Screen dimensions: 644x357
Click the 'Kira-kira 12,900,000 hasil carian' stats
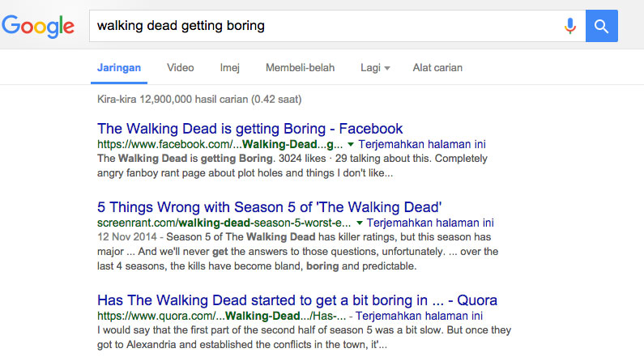pos(199,100)
